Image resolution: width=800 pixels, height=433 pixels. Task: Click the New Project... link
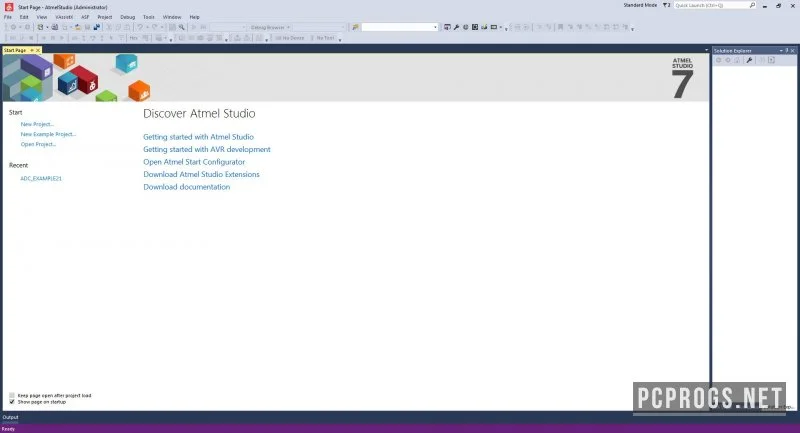(x=37, y=124)
